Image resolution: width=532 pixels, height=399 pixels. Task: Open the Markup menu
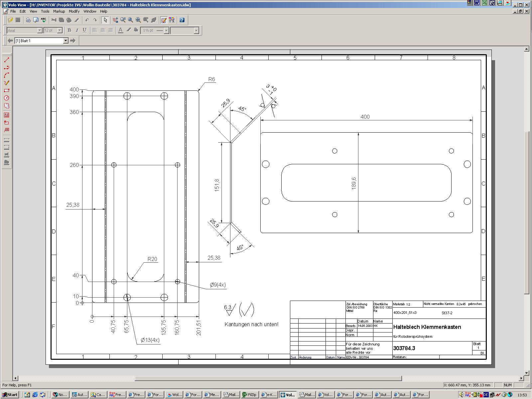(59, 11)
